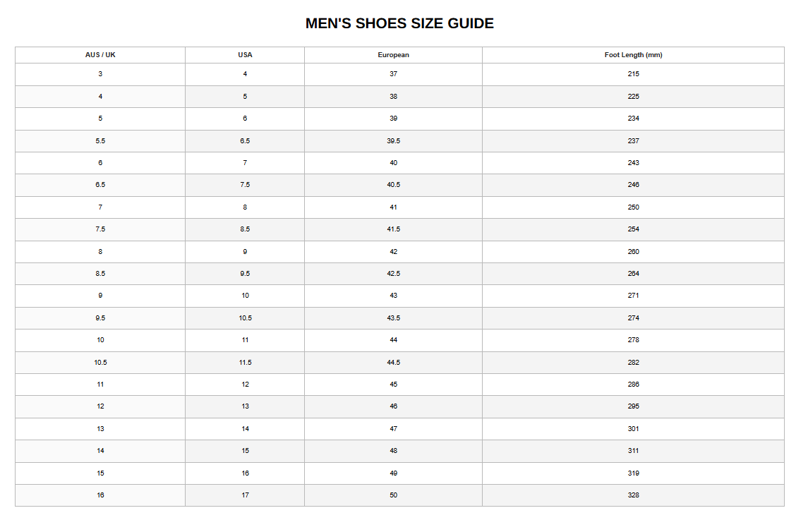The width and height of the screenshot is (796, 532).
Task: Select European size 42.5 cell
Action: [x=394, y=274]
